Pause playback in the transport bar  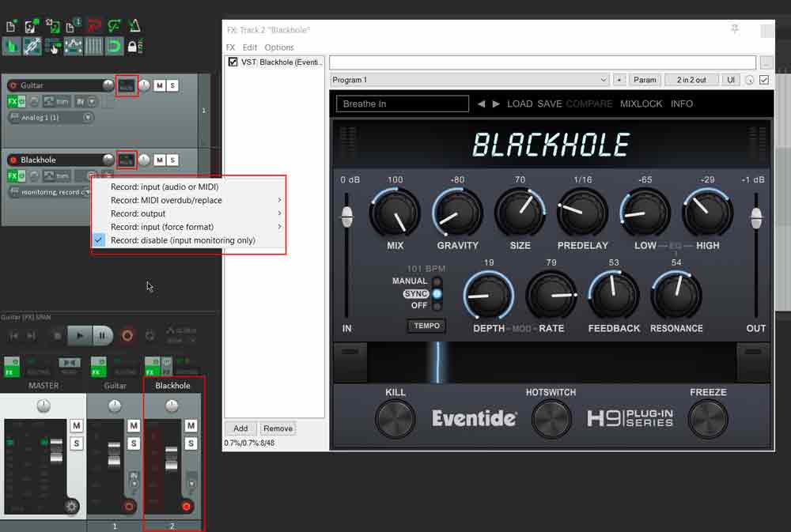click(x=102, y=336)
